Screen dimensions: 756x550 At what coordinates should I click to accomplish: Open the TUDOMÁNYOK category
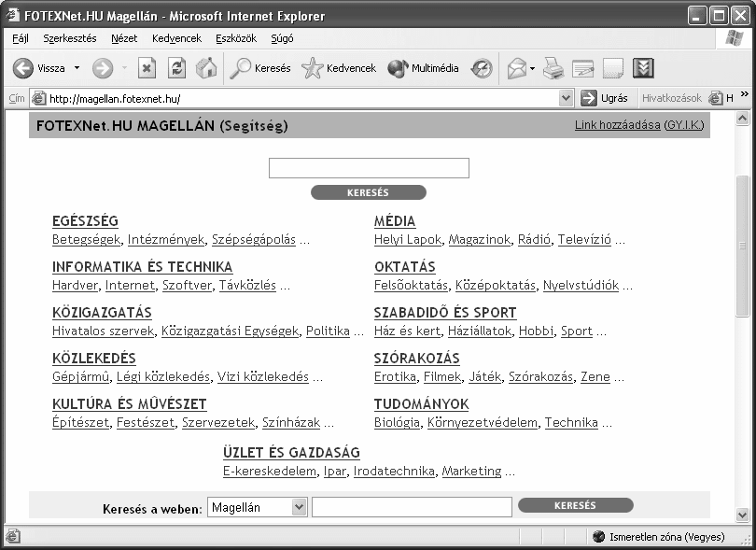(421, 404)
